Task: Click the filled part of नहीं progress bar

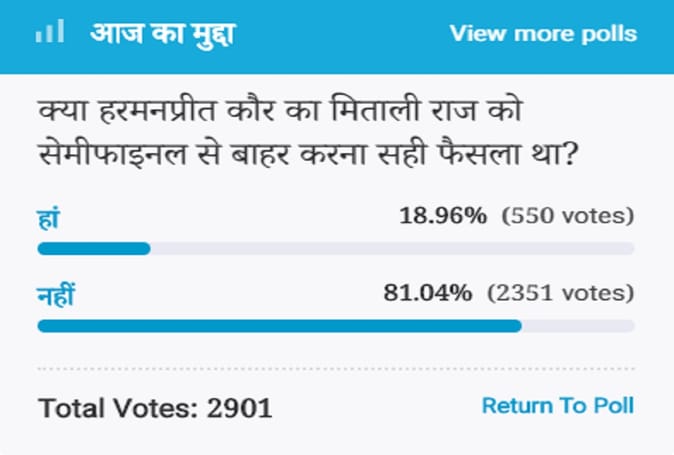Action: (x=279, y=326)
